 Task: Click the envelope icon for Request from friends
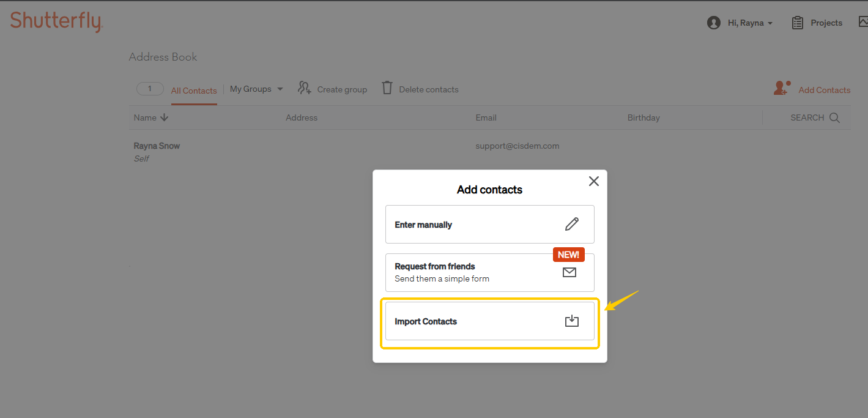coord(569,272)
